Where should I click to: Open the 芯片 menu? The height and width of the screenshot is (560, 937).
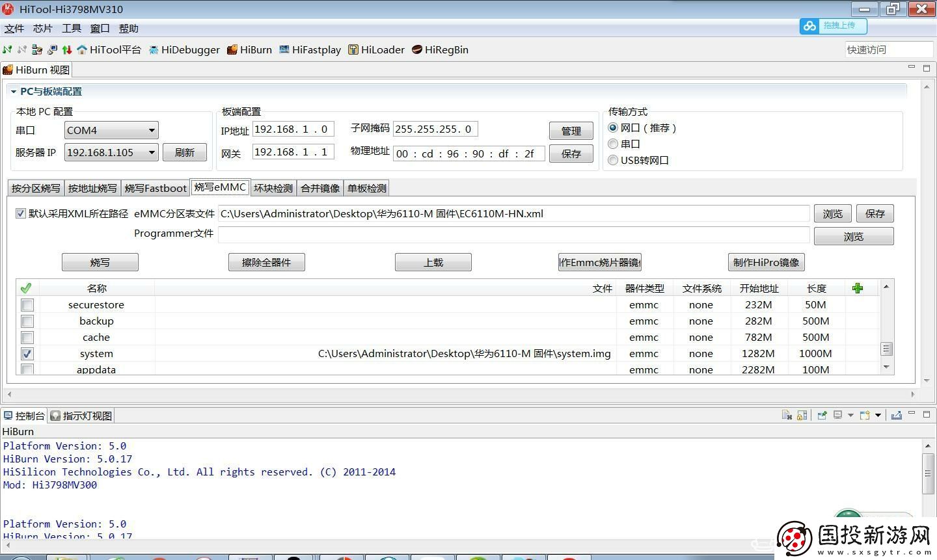tap(43, 29)
